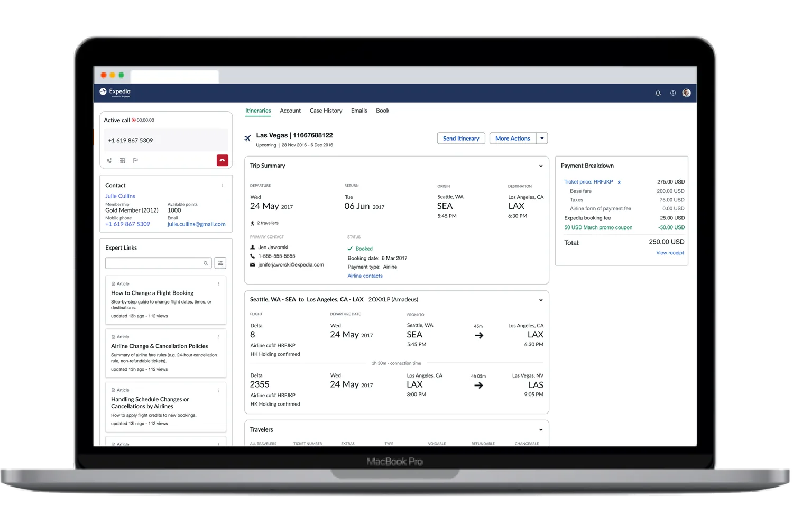Go to the Book tab
Image resolution: width=793 pixels, height=532 pixels.
(383, 111)
